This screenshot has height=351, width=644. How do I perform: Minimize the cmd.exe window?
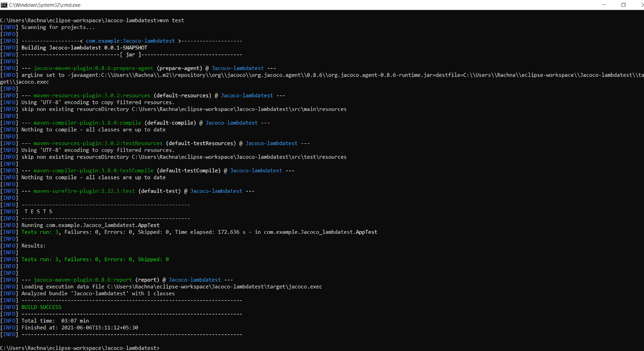click(603, 5)
